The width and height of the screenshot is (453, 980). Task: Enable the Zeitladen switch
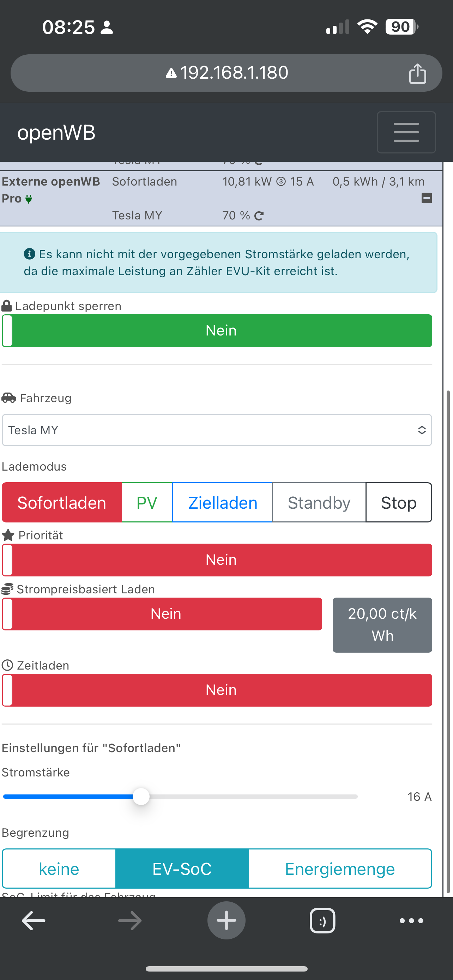[x=217, y=690]
